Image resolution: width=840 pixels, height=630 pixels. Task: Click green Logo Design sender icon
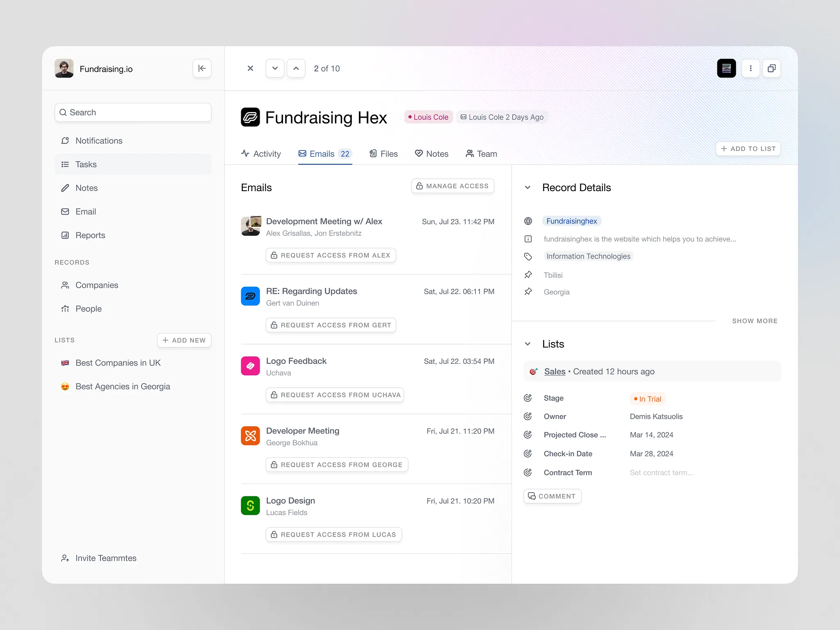tap(250, 506)
